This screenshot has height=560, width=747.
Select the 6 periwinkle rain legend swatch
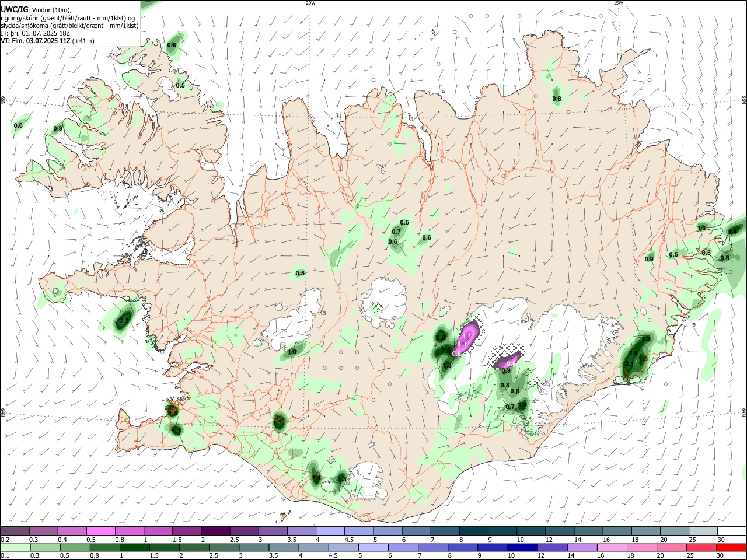tap(403, 547)
